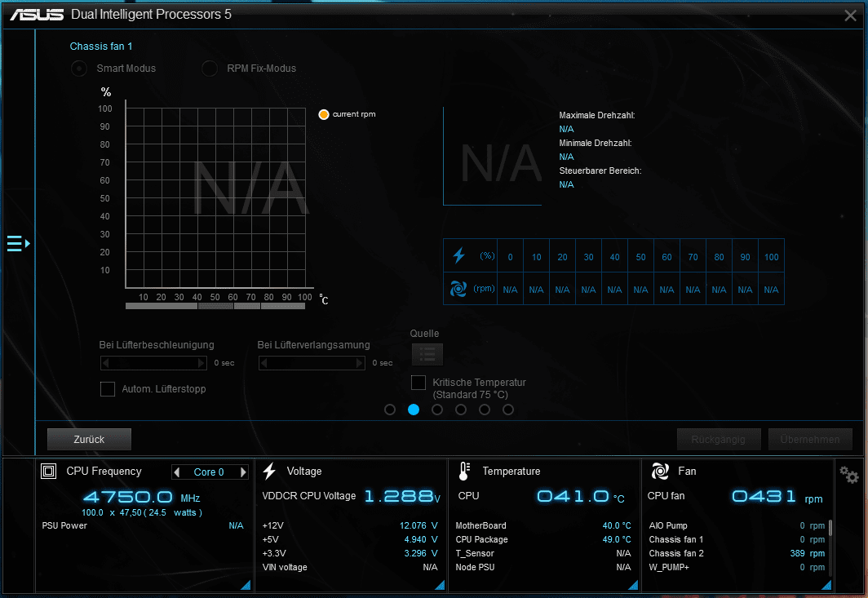Click the Core 0 selector label
Viewport: 868px width, 598px height.
click(209, 472)
